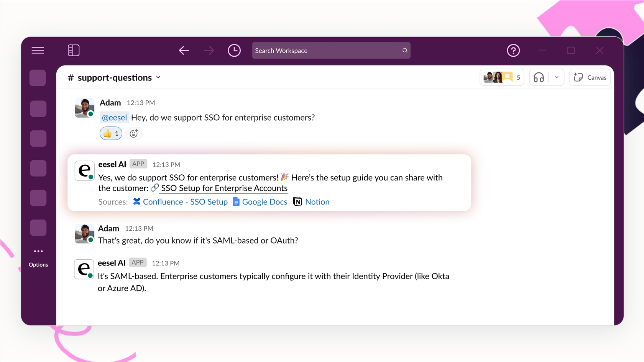Expand the search workspace field options
The width and height of the screenshot is (644, 362).
[404, 50]
